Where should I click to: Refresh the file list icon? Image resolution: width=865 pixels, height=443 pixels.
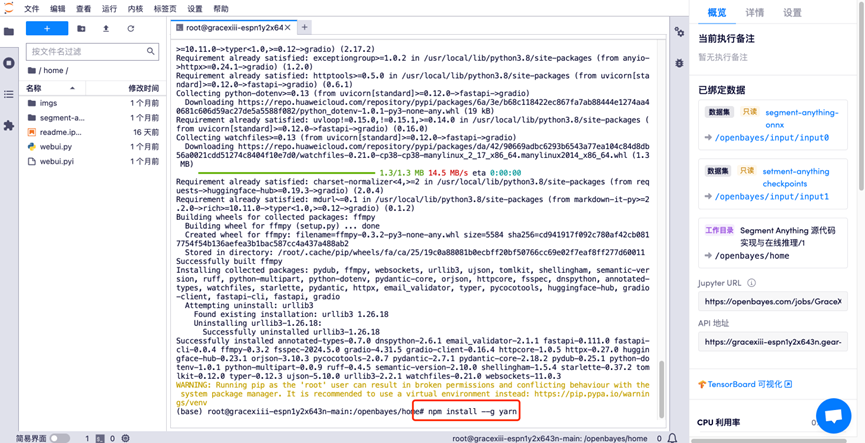pos(131,29)
